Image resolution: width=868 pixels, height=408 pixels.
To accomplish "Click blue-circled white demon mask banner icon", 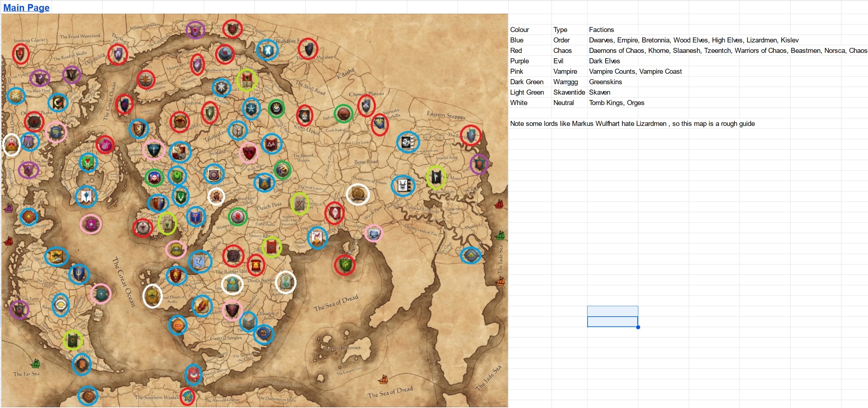I will click(403, 186).
